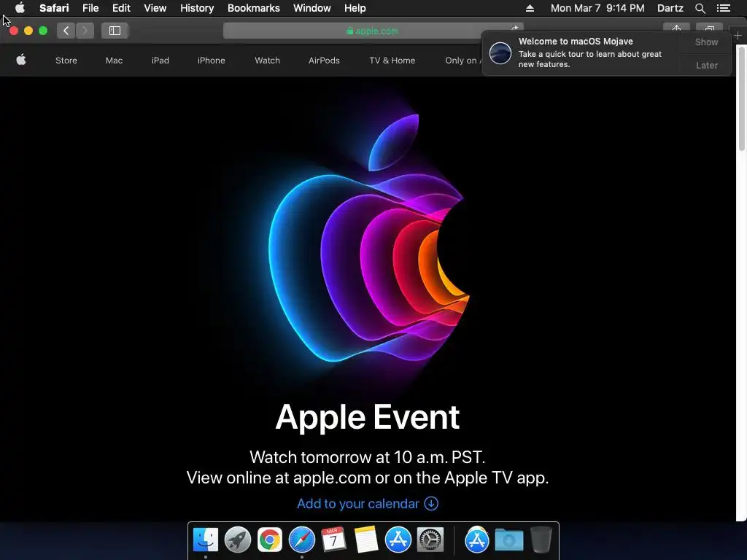This screenshot has height=560, width=747.
Task: Open Notes app in the Dock
Action: 366,540
